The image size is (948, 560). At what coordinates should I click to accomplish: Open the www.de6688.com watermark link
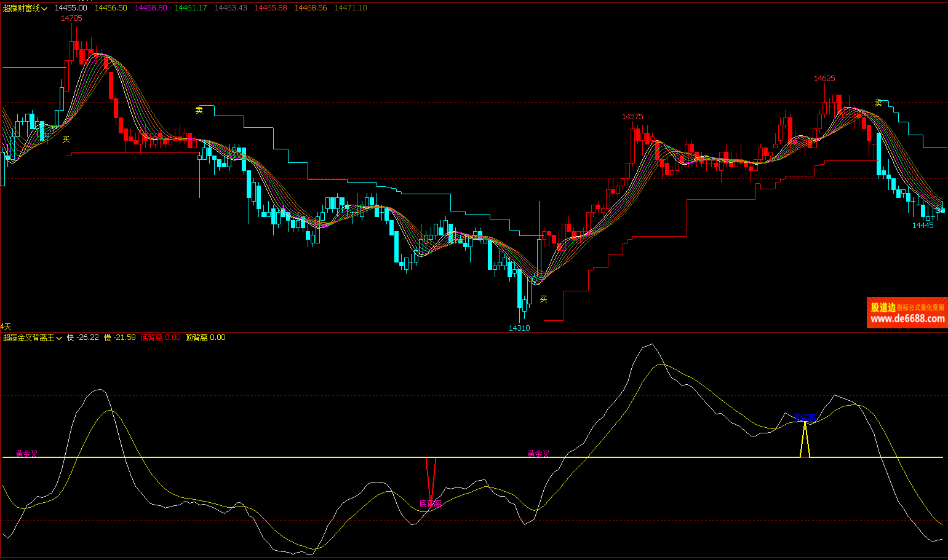(x=907, y=318)
